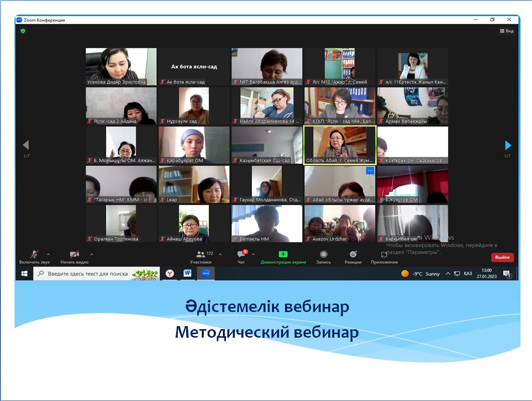Open Yandex Browser from the taskbar
Image resolution: width=532 pixels, height=401 pixels.
[170, 273]
